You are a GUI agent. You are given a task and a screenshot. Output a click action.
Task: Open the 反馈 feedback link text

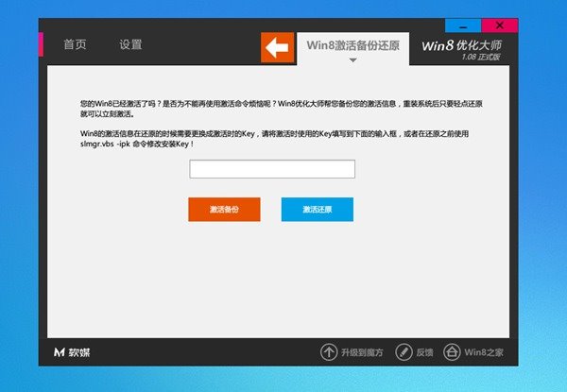424,352
